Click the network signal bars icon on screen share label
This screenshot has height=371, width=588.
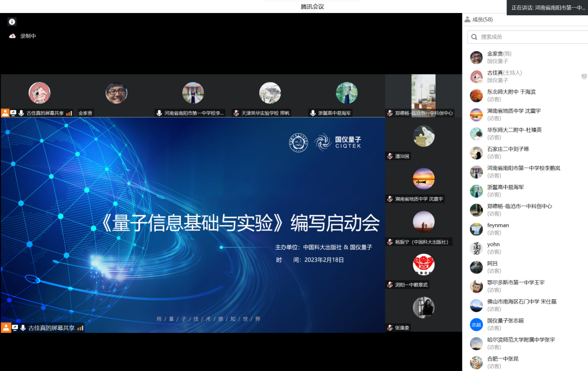point(69,113)
